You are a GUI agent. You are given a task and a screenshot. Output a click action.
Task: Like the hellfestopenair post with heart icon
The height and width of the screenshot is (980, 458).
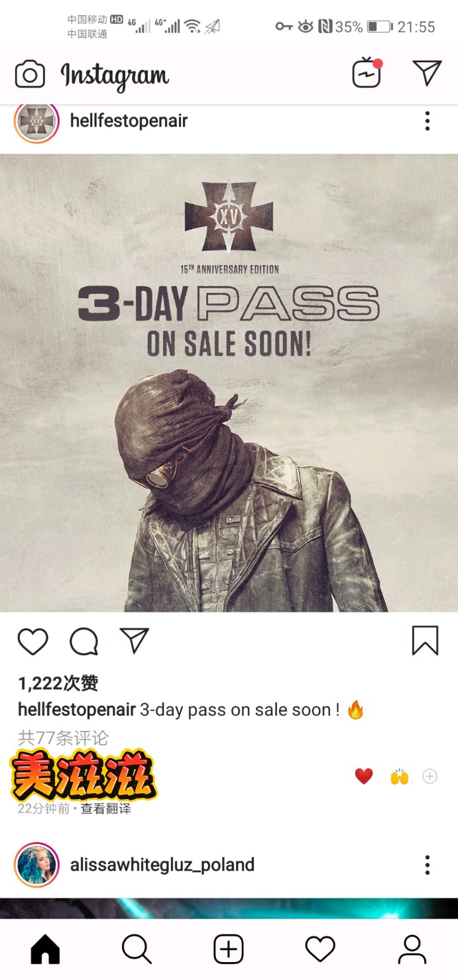click(32, 641)
